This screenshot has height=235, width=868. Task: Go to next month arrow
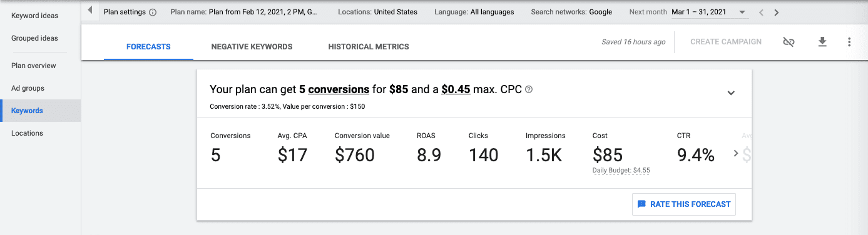(x=776, y=12)
